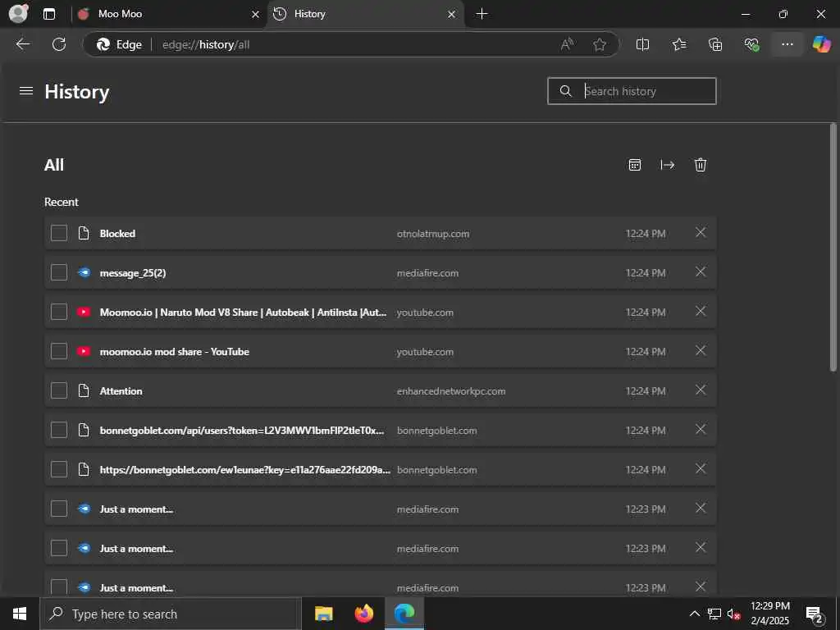Open the Split screen icon
Screen dimensions: 840x630
[x=642, y=44]
